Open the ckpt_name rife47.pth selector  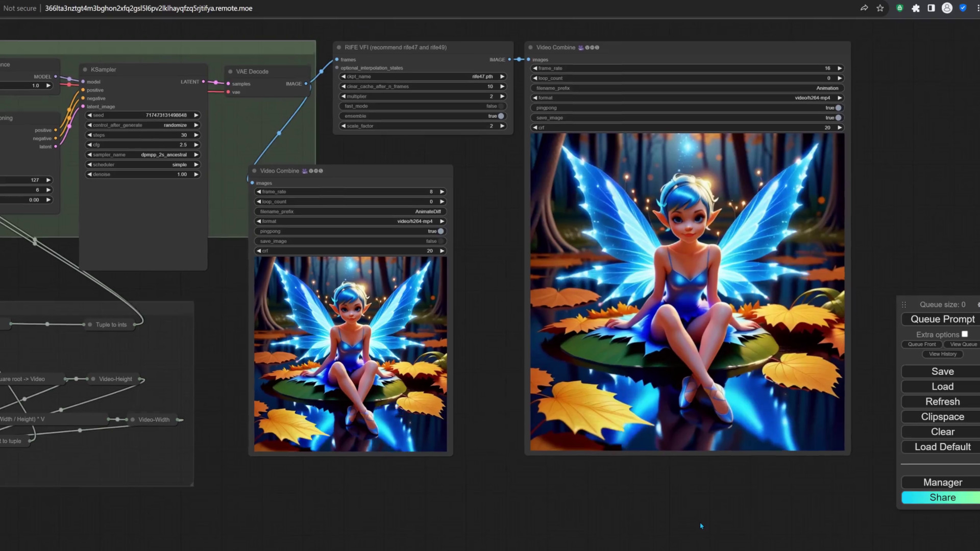point(423,77)
